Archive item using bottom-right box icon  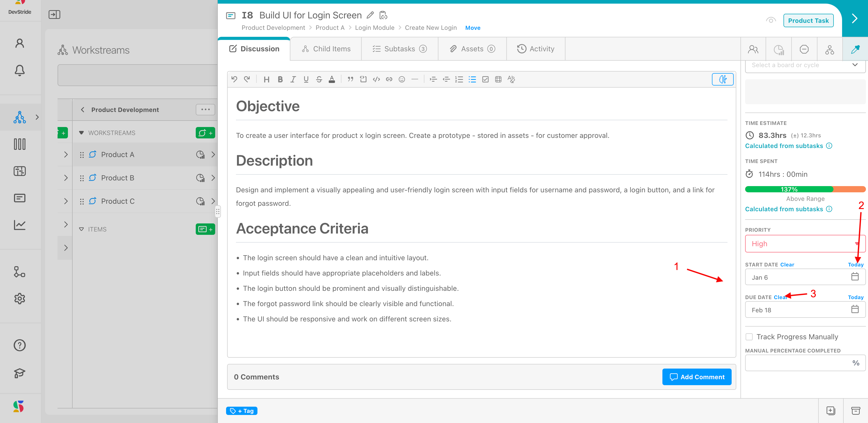coord(855,411)
